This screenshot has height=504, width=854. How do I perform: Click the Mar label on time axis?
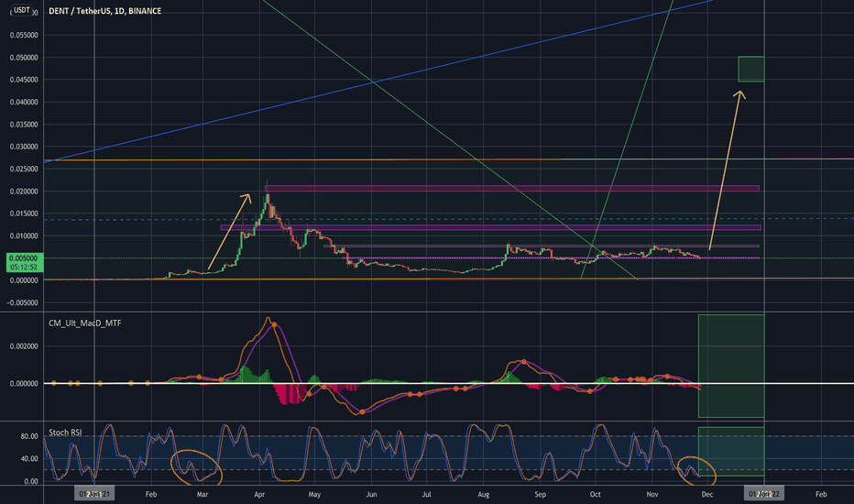pyautogui.click(x=203, y=494)
